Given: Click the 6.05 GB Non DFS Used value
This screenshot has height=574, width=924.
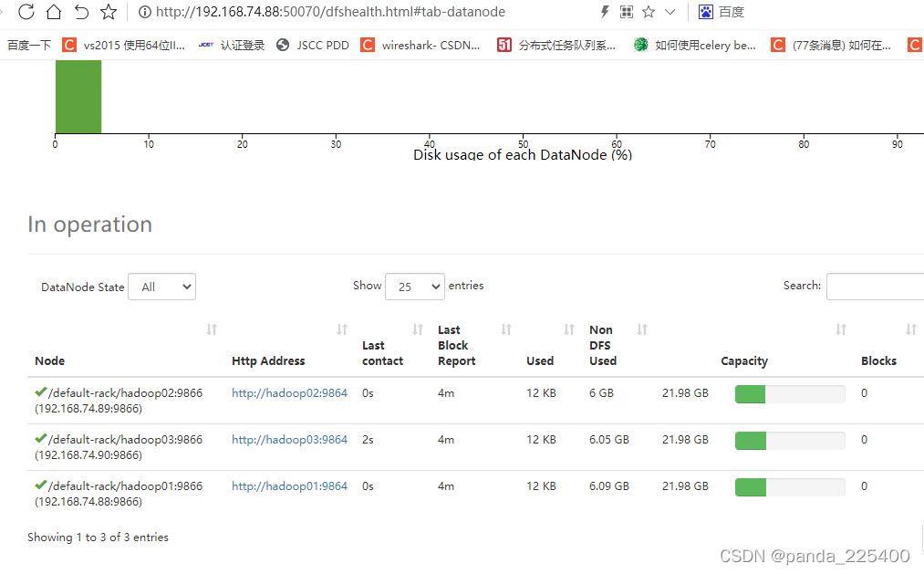Looking at the screenshot, I should click(609, 440).
